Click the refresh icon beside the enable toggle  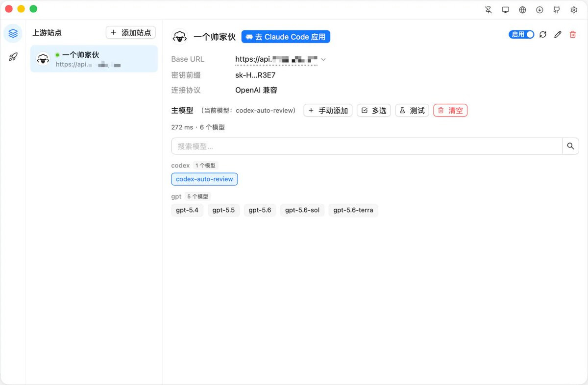543,34
